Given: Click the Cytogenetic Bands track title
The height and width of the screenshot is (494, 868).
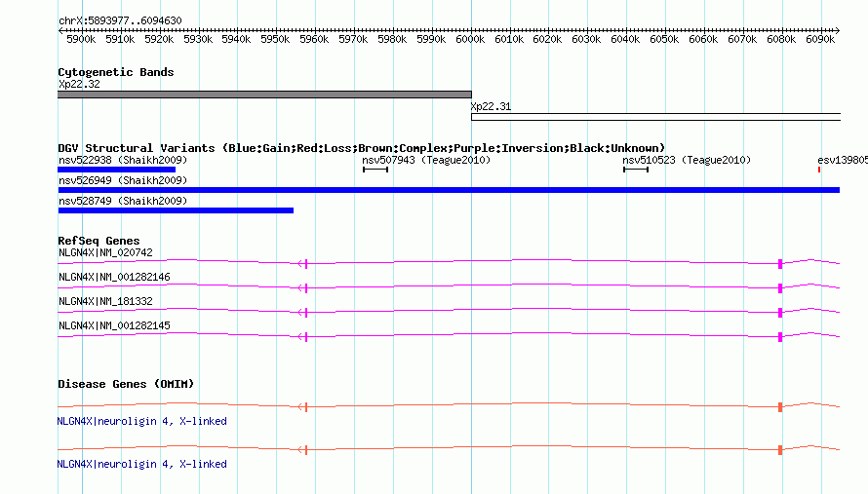Looking at the screenshot, I should 116,72.
